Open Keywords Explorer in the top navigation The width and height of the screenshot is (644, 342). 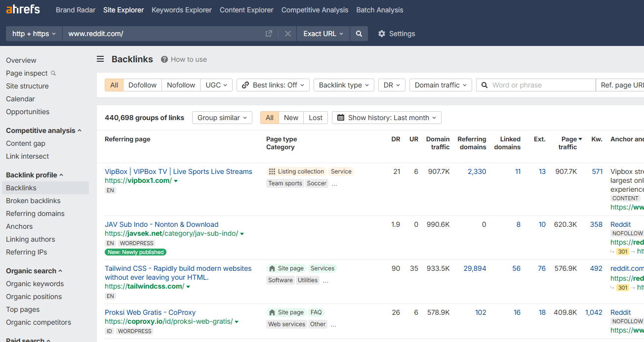[x=182, y=10]
